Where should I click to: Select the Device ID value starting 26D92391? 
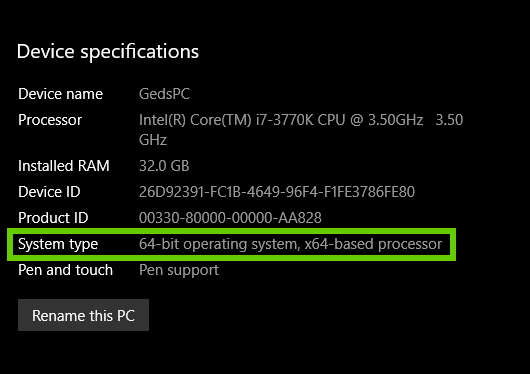tap(276, 192)
